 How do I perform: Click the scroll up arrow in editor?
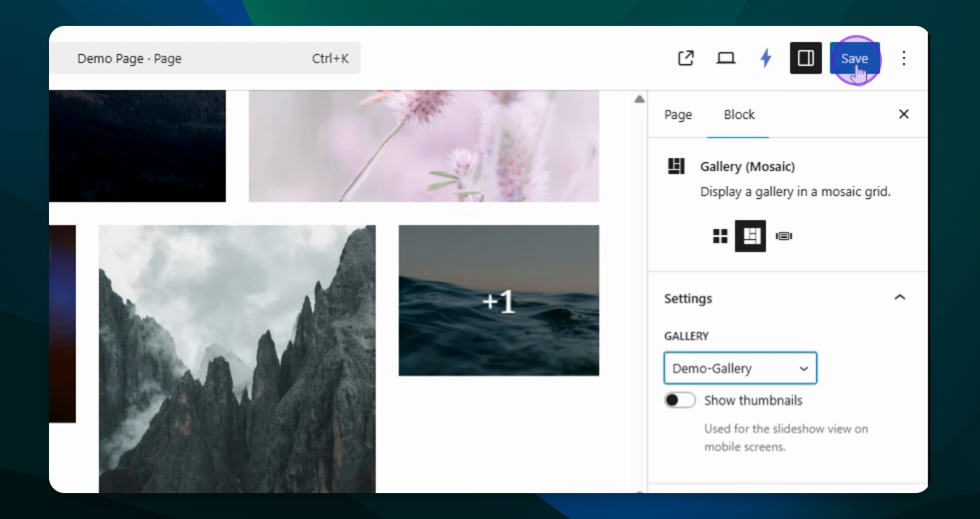tap(639, 99)
